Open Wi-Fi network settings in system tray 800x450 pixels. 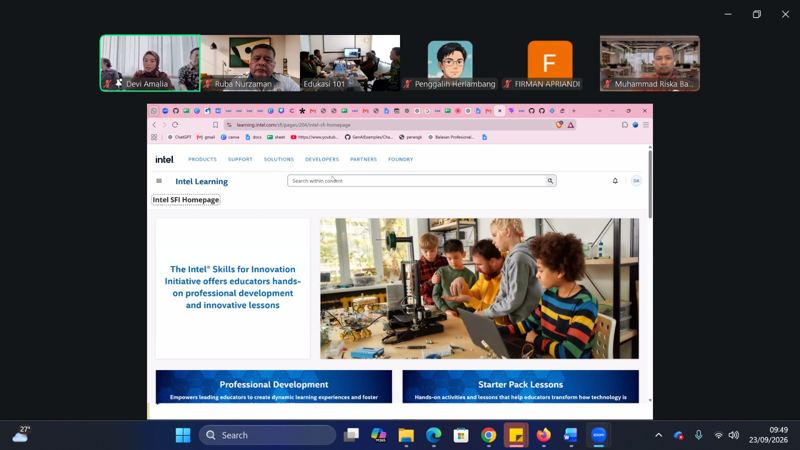click(x=718, y=435)
